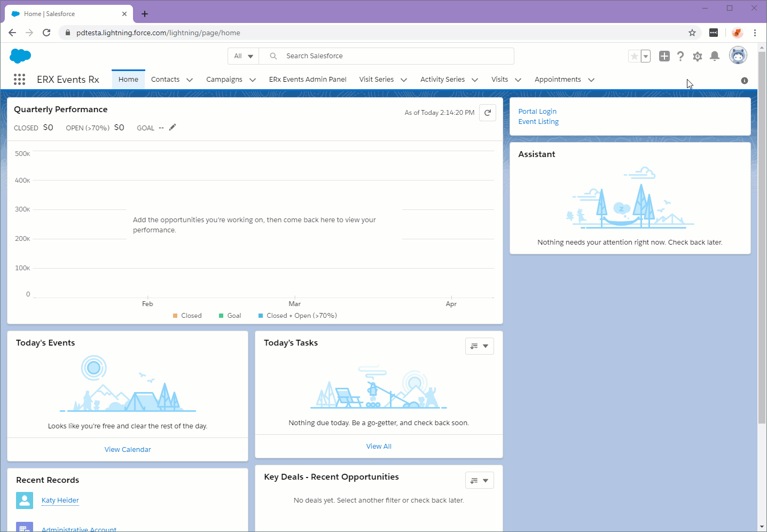This screenshot has width=767, height=532.
Task: Open the user profile avatar
Action: (738, 56)
